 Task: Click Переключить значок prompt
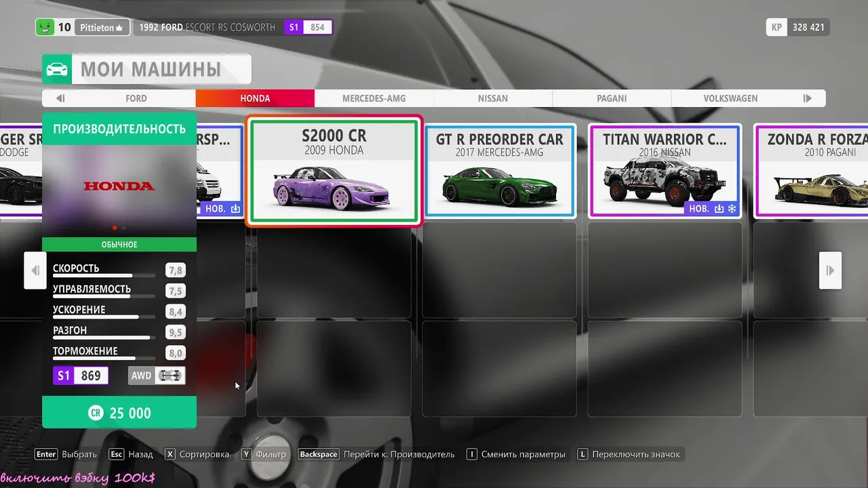(636, 454)
